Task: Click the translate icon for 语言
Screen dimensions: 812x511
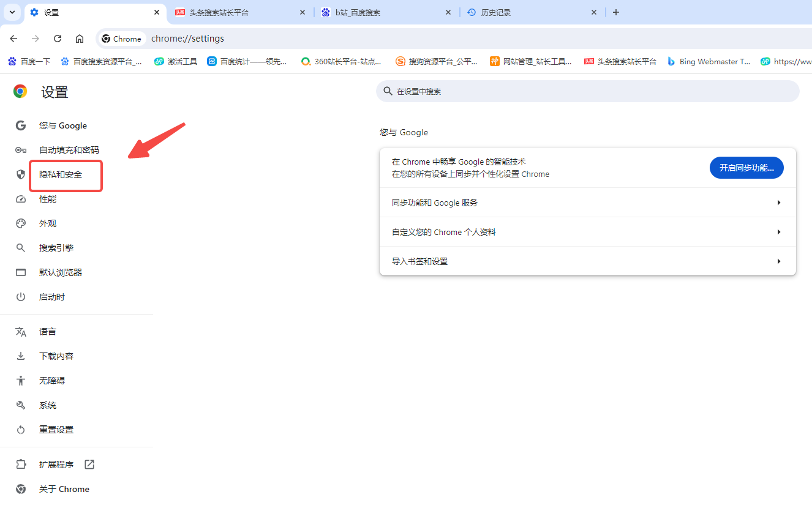Action: pyautogui.click(x=21, y=332)
